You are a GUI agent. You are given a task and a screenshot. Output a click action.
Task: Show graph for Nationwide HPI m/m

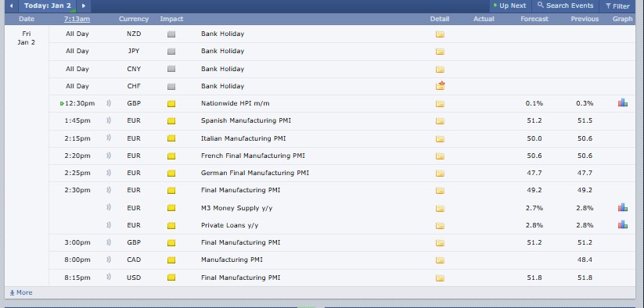coord(623,102)
